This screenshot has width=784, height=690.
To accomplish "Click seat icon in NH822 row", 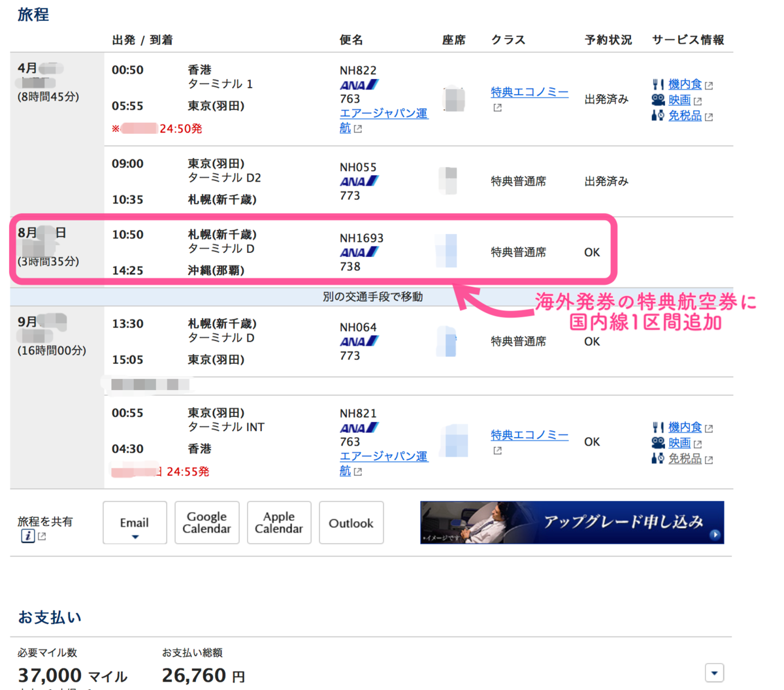I will (x=453, y=99).
